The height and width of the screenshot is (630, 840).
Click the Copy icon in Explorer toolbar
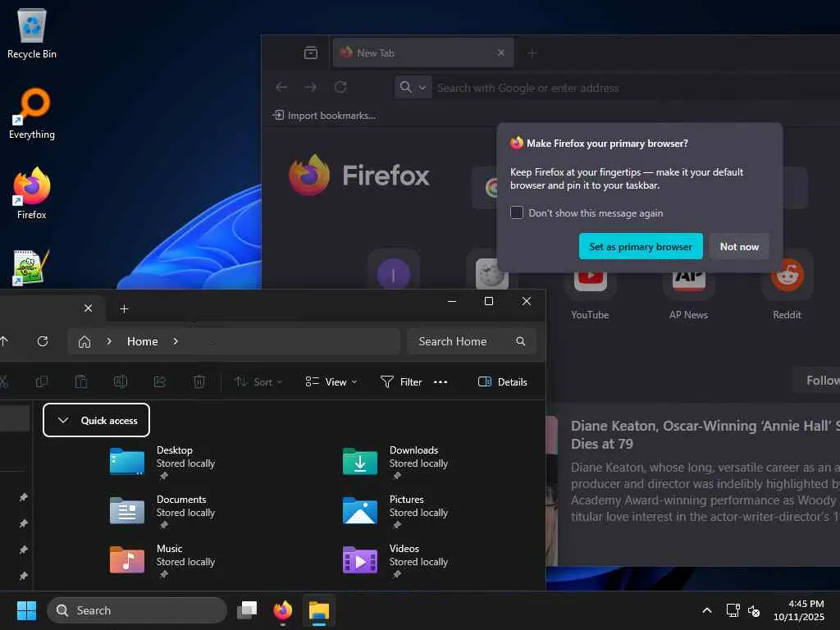click(x=41, y=381)
